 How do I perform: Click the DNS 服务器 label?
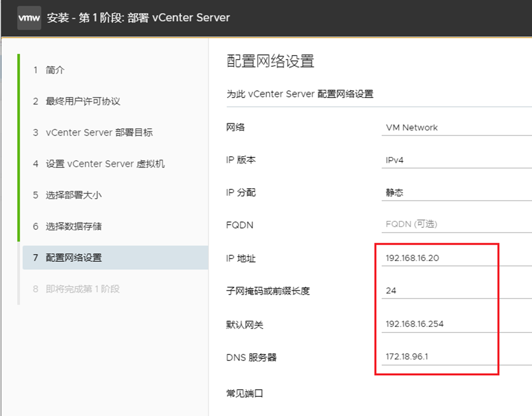[x=251, y=357]
